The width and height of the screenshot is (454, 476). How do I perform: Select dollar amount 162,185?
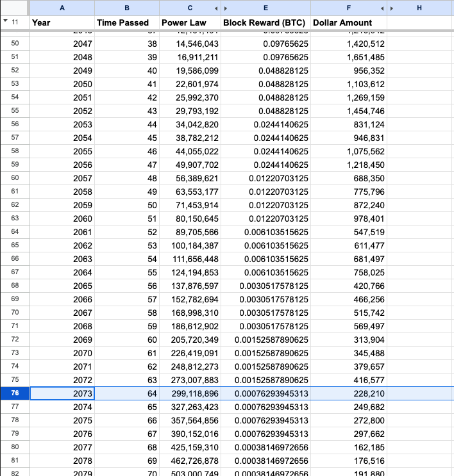click(349, 447)
